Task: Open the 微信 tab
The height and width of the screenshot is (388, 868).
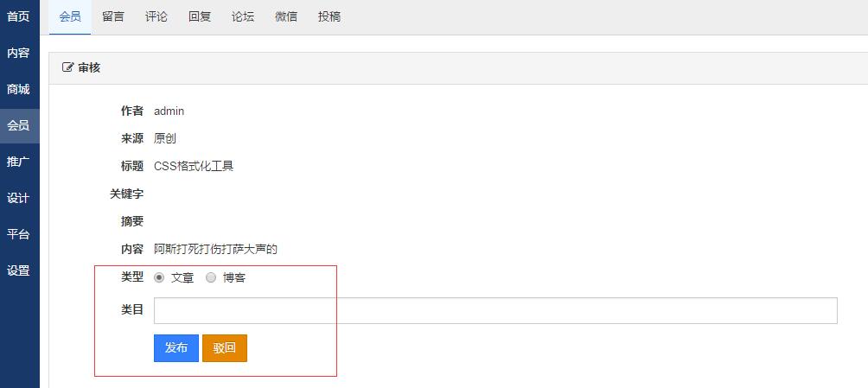Action: (286, 16)
